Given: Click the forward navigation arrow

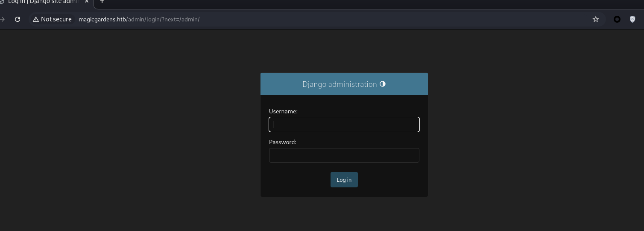Looking at the screenshot, I should click(3, 19).
